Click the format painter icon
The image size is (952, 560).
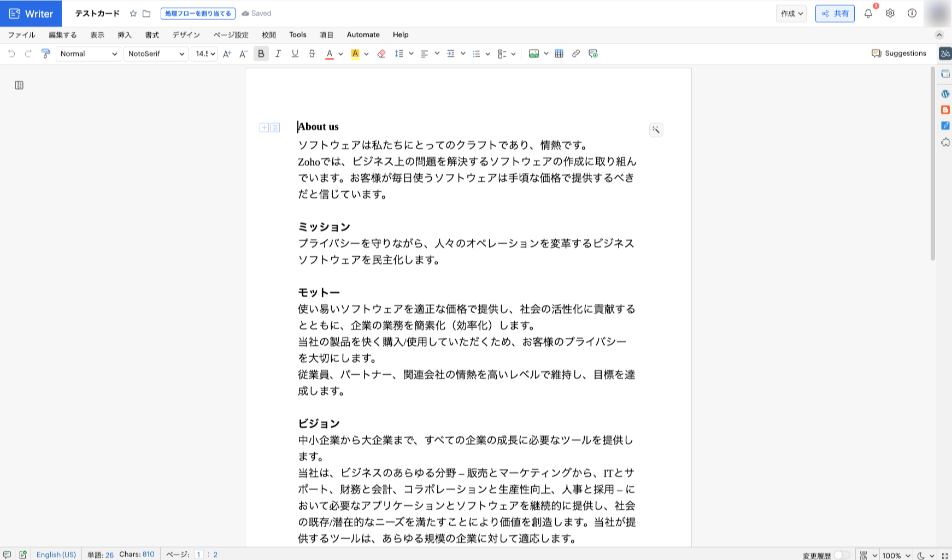tap(46, 54)
